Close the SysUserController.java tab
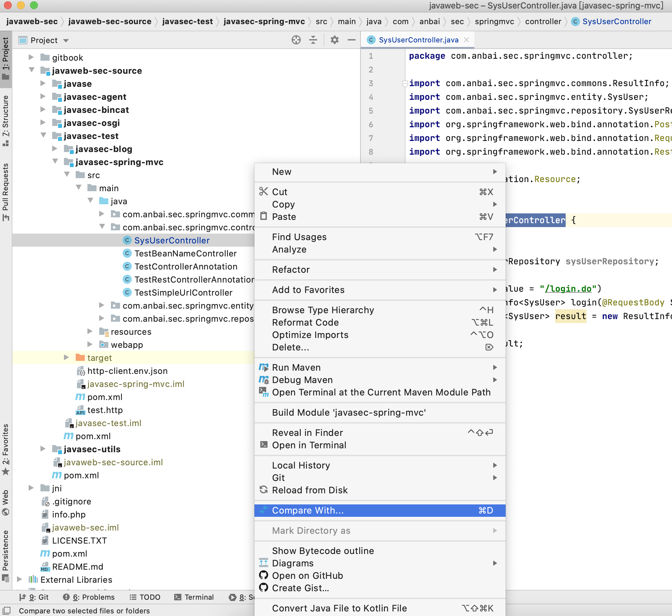Screen dimensions: 672x616 point(466,40)
